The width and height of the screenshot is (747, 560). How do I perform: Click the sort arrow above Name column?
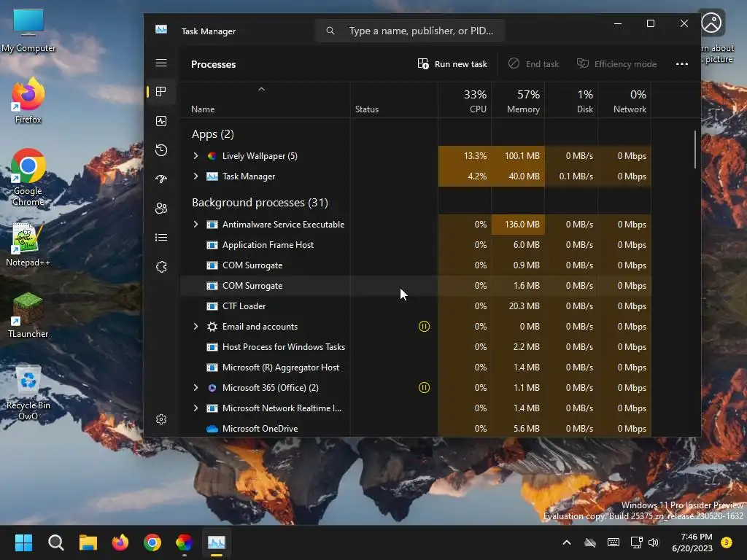(261, 89)
